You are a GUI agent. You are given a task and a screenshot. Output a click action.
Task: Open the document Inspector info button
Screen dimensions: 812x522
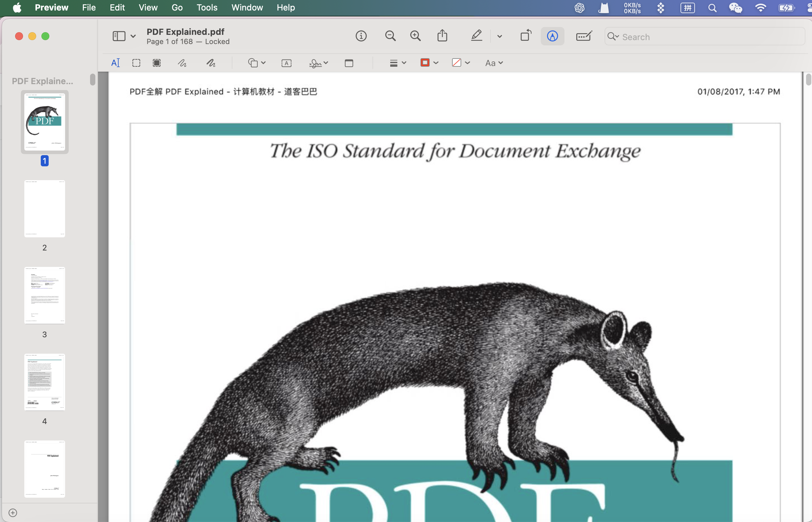(361, 36)
